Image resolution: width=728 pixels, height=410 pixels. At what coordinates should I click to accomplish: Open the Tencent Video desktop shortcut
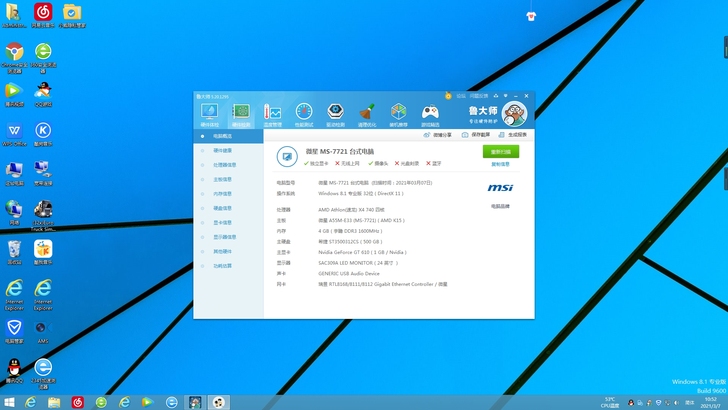pyautogui.click(x=14, y=95)
